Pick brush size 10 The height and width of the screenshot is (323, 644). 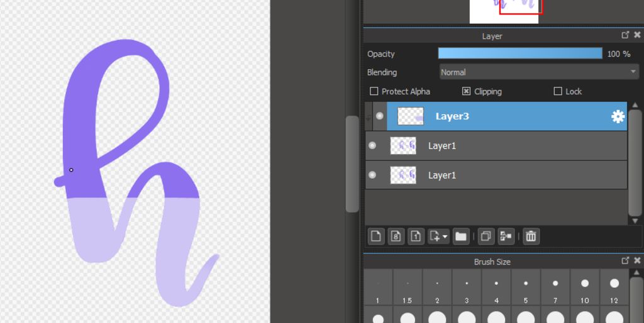click(x=585, y=287)
